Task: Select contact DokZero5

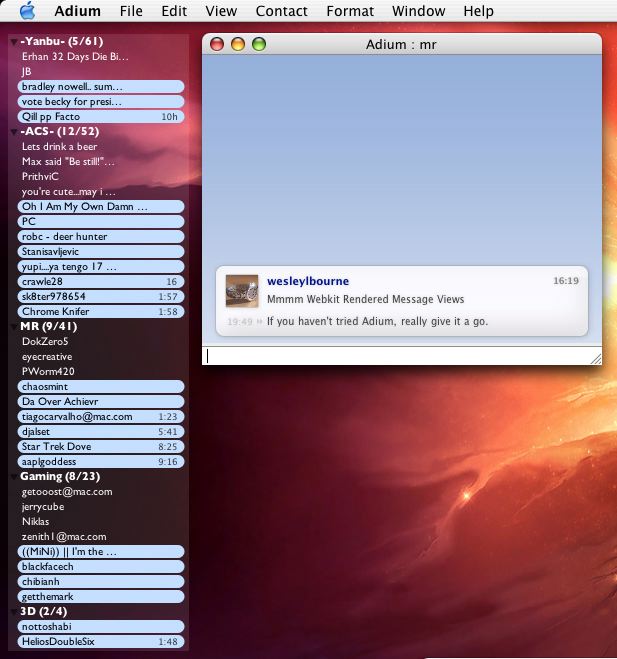Action: [101, 342]
